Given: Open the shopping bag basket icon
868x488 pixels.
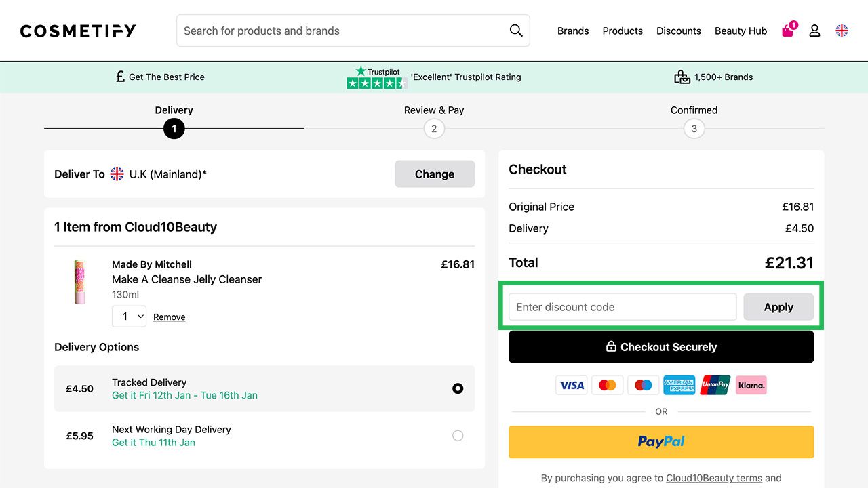Looking at the screenshot, I should 788,30.
